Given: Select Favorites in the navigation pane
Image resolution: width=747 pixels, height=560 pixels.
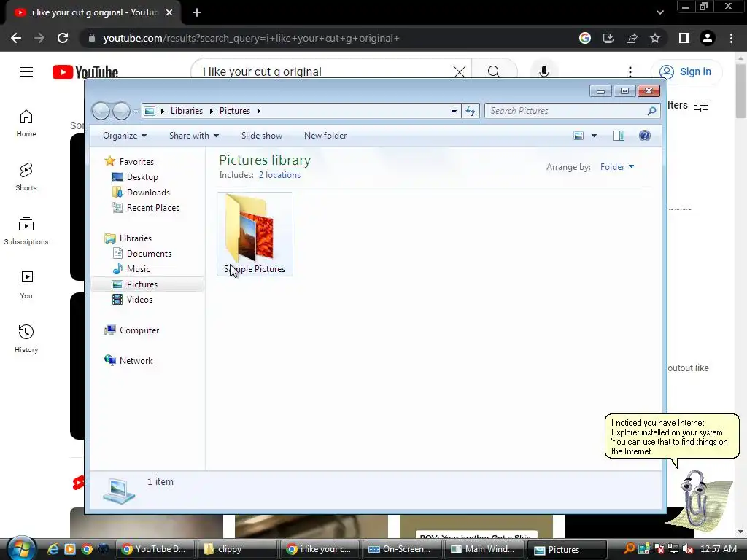Looking at the screenshot, I should (136, 161).
